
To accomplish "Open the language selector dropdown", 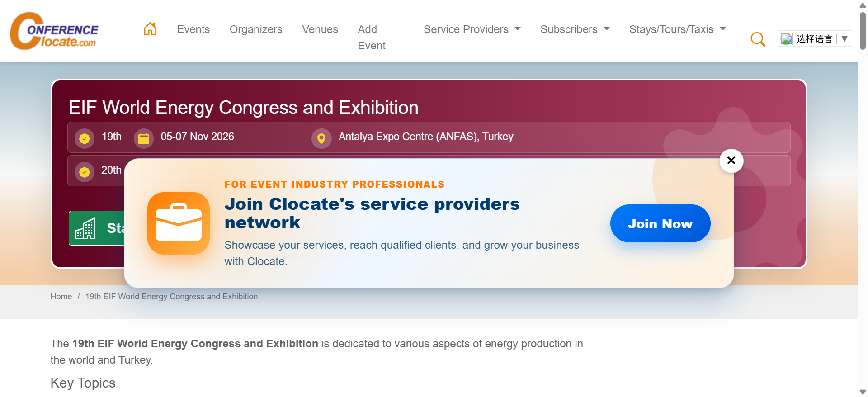I will (x=815, y=39).
